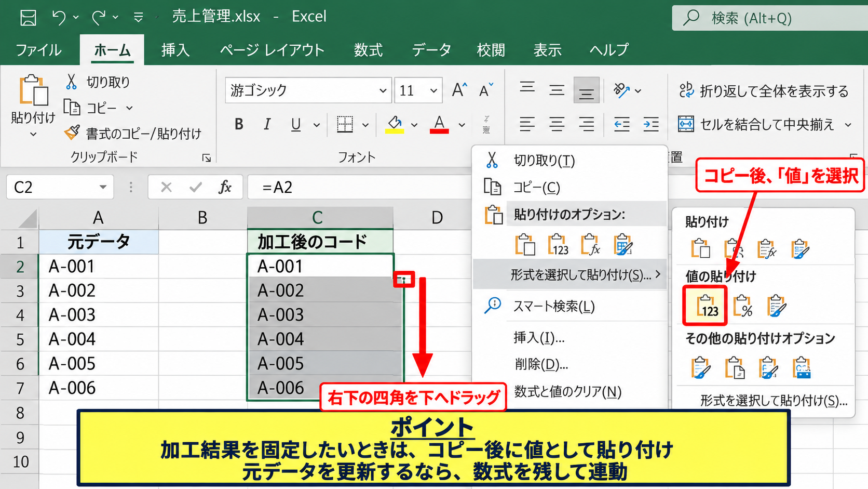Open the ファイル tab

(x=38, y=50)
